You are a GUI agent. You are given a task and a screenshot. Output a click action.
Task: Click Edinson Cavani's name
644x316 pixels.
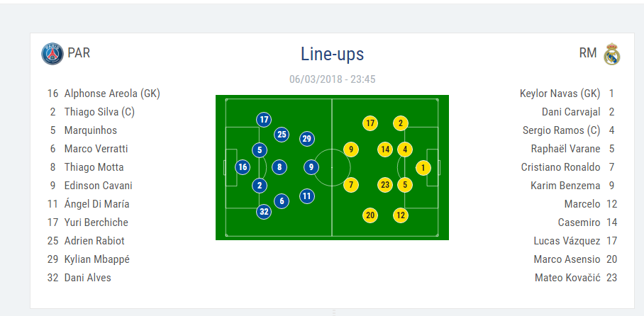(98, 186)
